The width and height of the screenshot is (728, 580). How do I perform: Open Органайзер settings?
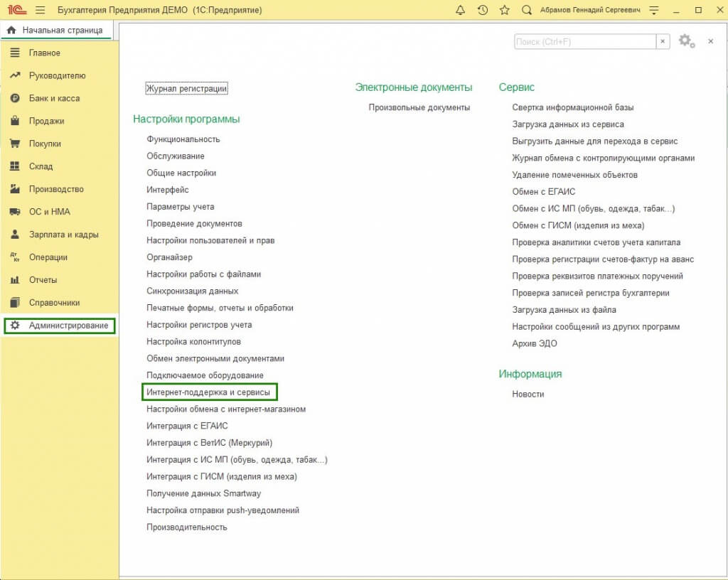(x=169, y=257)
